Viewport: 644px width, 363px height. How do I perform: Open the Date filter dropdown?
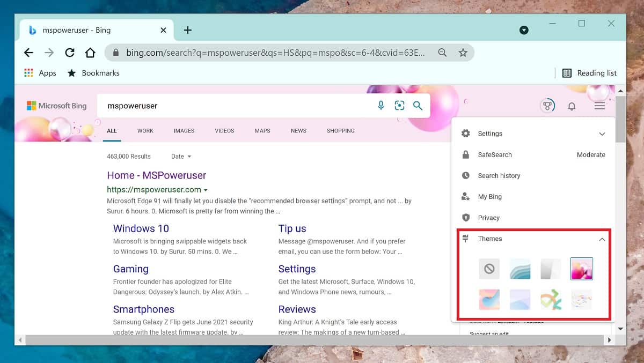[181, 157]
